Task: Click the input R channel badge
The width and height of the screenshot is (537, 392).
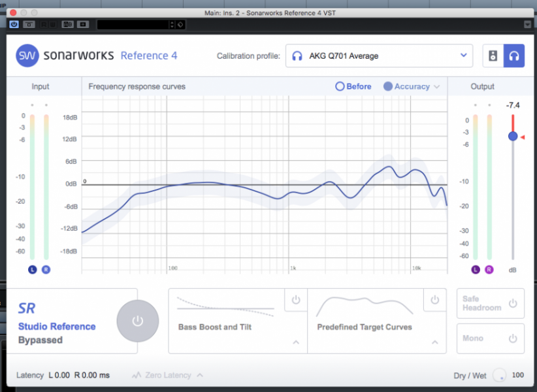Action: click(46, 270)
